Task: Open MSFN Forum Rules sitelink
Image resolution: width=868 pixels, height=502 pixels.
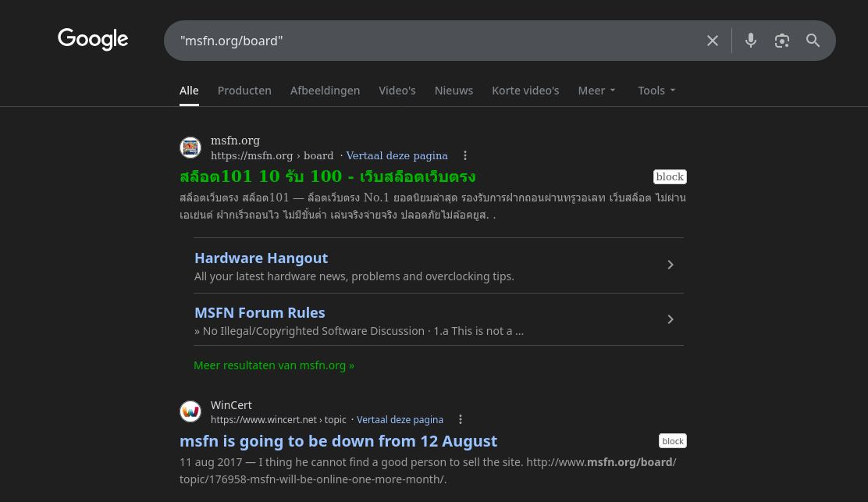Action: (x=260, y=313)
